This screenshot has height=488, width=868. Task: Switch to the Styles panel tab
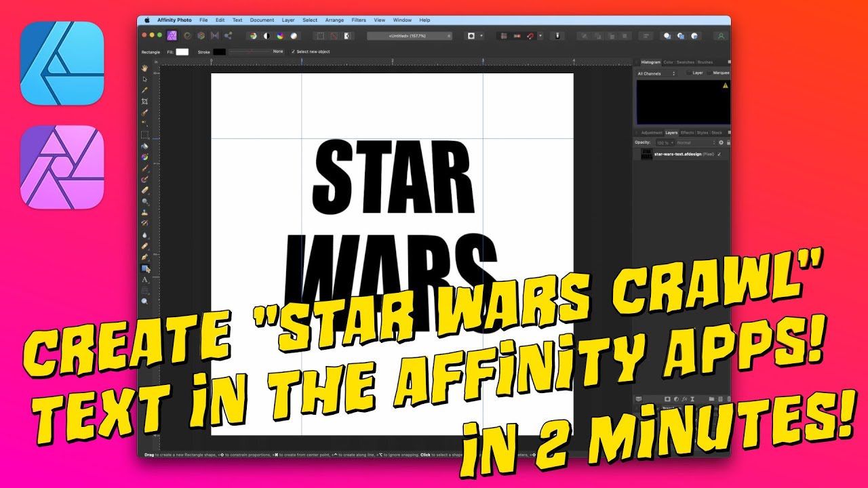(703, 133)
